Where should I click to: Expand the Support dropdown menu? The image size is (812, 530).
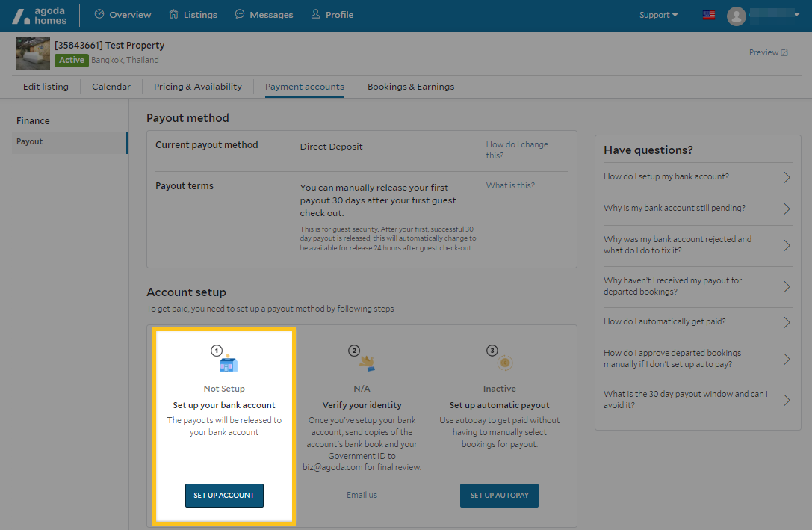click(658, 15)
